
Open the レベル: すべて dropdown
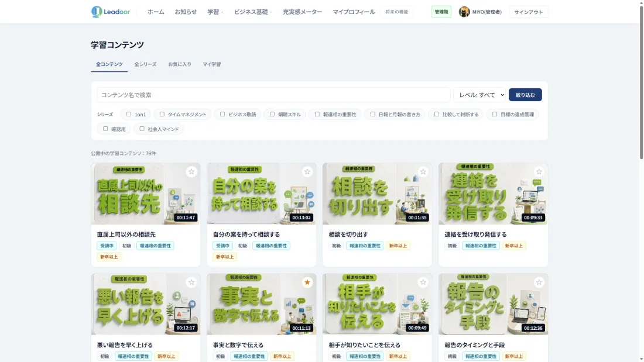pyautogui.click(x=481, y=95)
